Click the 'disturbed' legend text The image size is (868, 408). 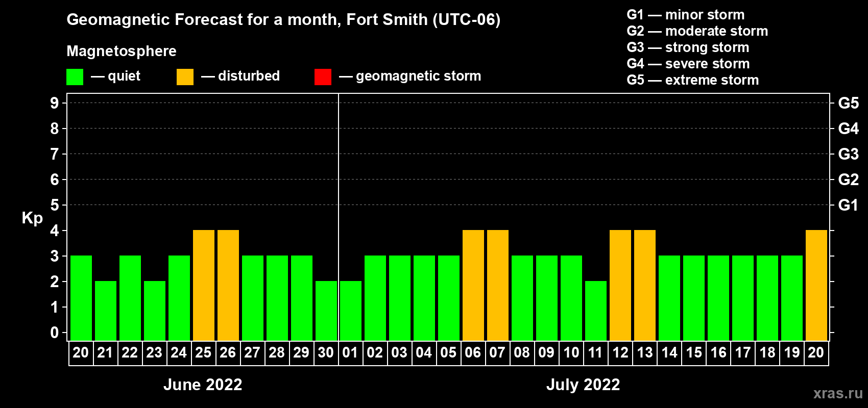tap(249, 76)
